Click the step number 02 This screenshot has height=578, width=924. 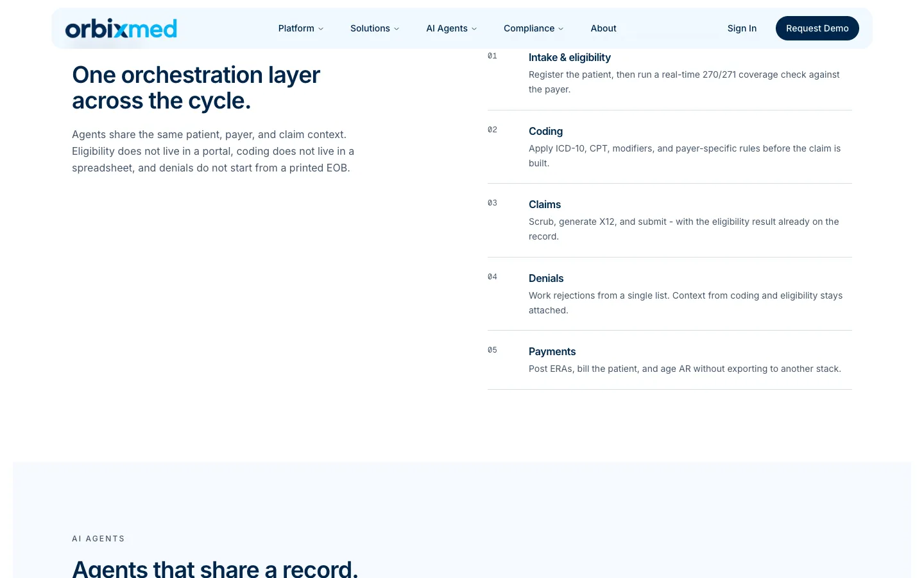pyautogui.click(x=492, y=130)
